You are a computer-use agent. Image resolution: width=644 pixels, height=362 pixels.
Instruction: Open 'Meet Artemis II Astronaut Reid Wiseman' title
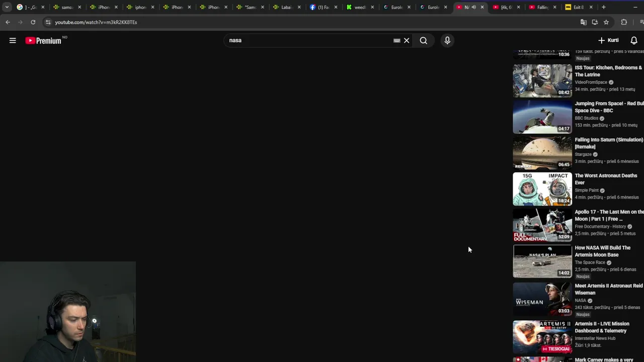point(609,289)
